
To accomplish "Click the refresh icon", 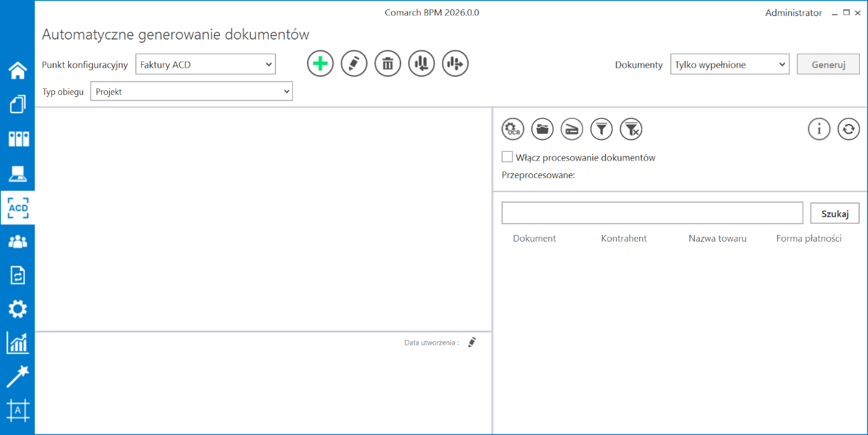I will click(848, 129).
